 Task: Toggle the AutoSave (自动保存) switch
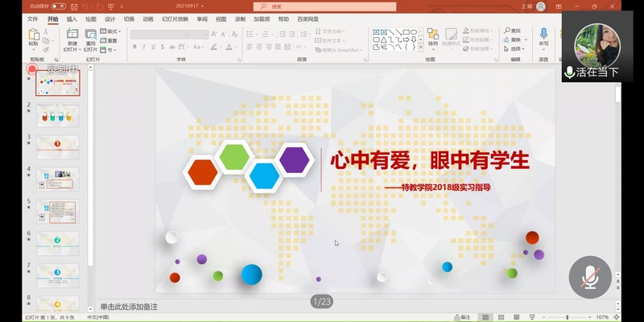pyautogui.click(x=57, y=6)
